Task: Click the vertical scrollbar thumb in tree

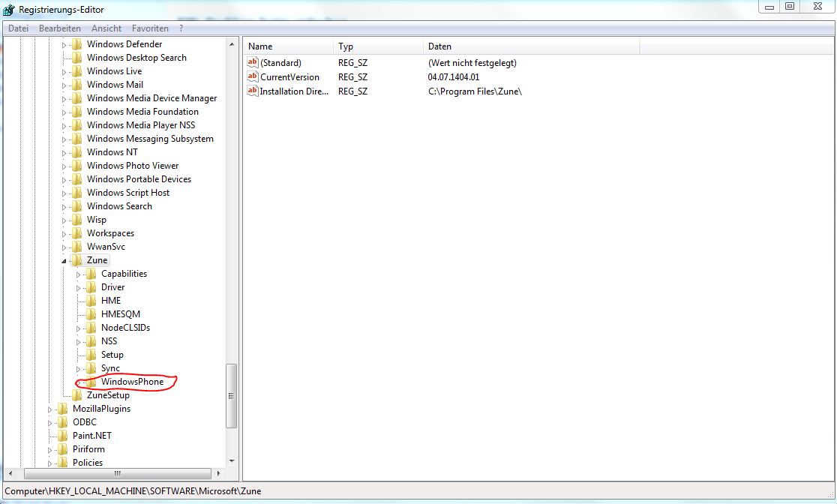Action: (232, 395)
